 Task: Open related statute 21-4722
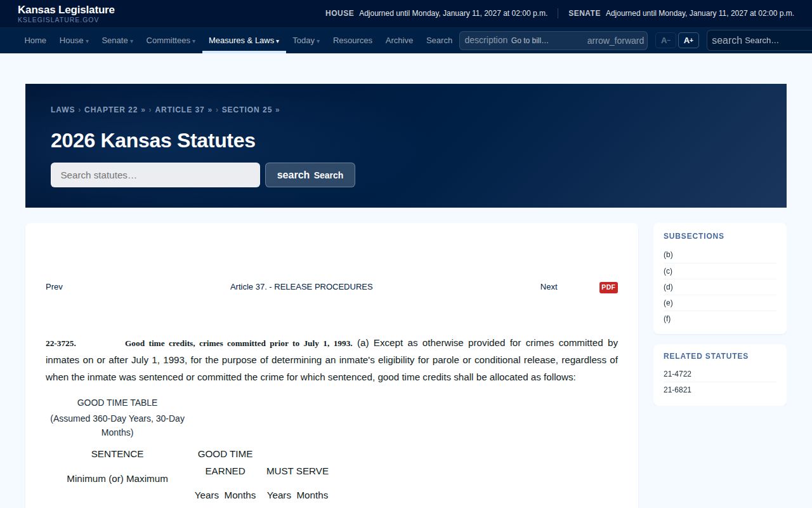coord(678,374)
